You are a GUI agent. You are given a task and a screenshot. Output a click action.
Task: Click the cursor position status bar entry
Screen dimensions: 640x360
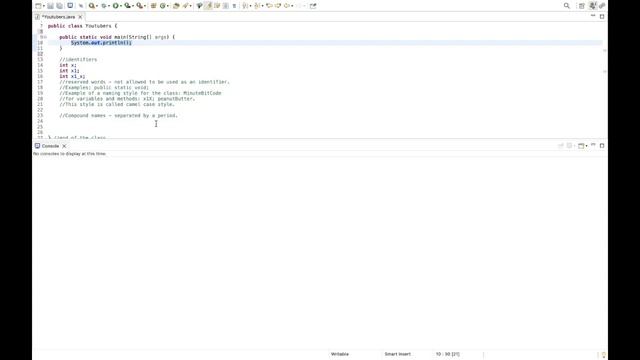pyautogui.click(x=447, y=354)
